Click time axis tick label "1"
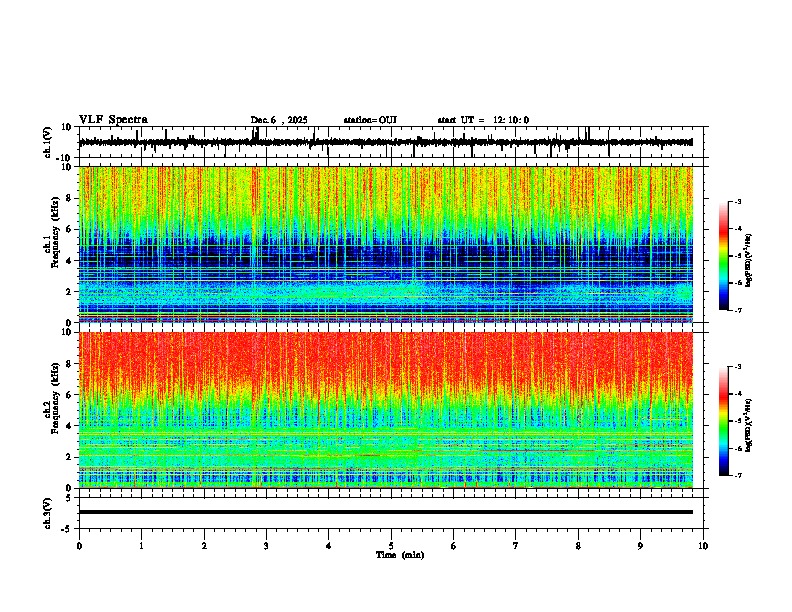Screen dimensions: 792x612 coord(141,546)
